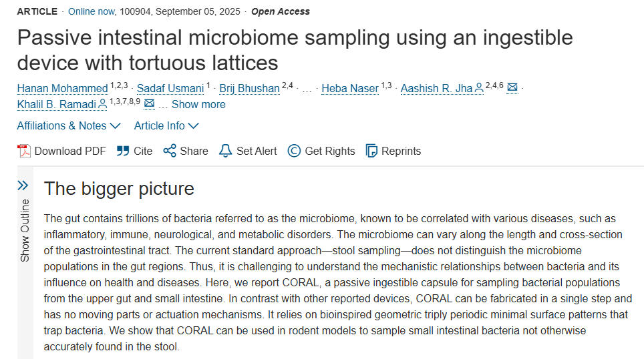The height and width of the screenshot is (359, 644).
Task: Click author Heba Naser's name
Action: coord(350,88)
